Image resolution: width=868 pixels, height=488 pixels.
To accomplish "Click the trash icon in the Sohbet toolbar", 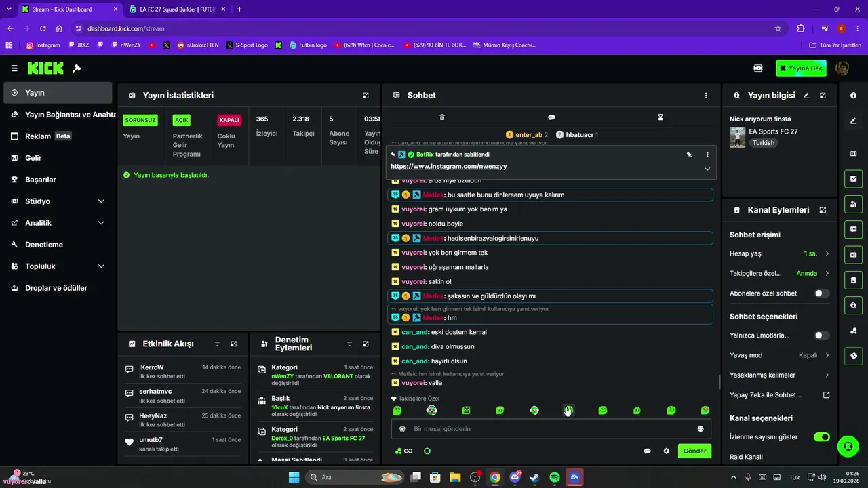I will (442, 117).
